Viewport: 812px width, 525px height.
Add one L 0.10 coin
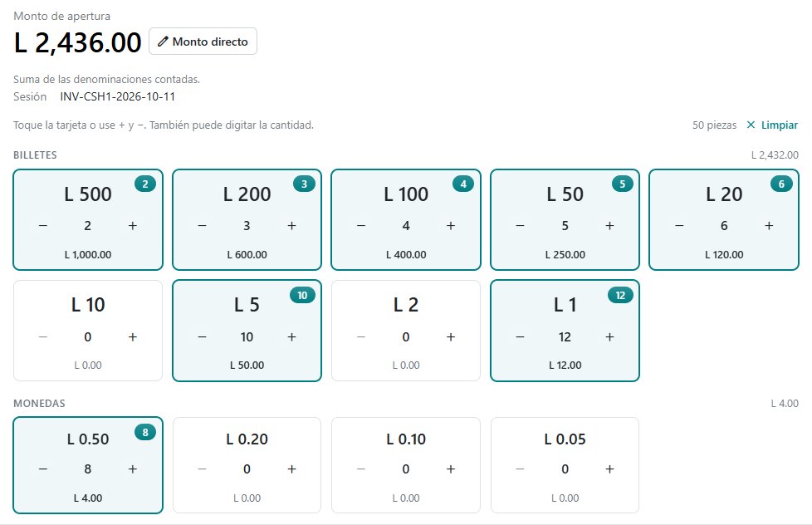tap(451, 469)
